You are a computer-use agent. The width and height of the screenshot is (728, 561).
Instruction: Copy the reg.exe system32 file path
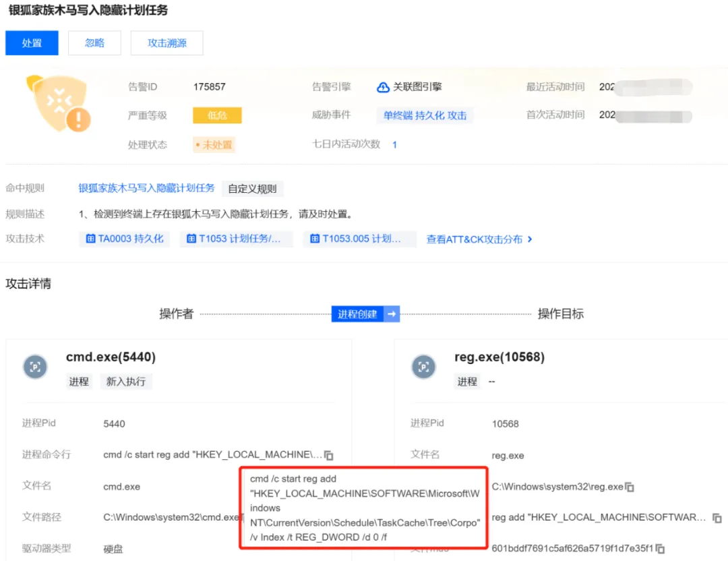click(x=629, y=487)
